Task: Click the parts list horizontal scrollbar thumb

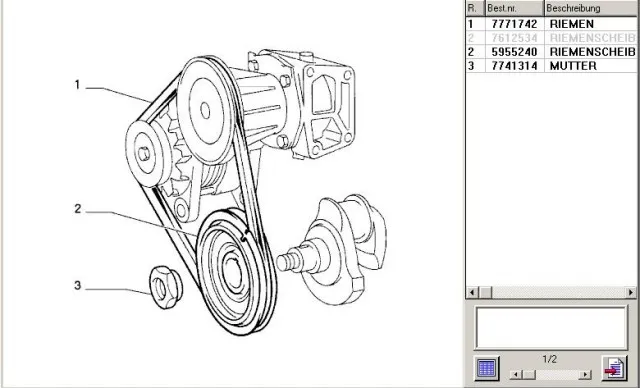Action: (x=485, y=292)
